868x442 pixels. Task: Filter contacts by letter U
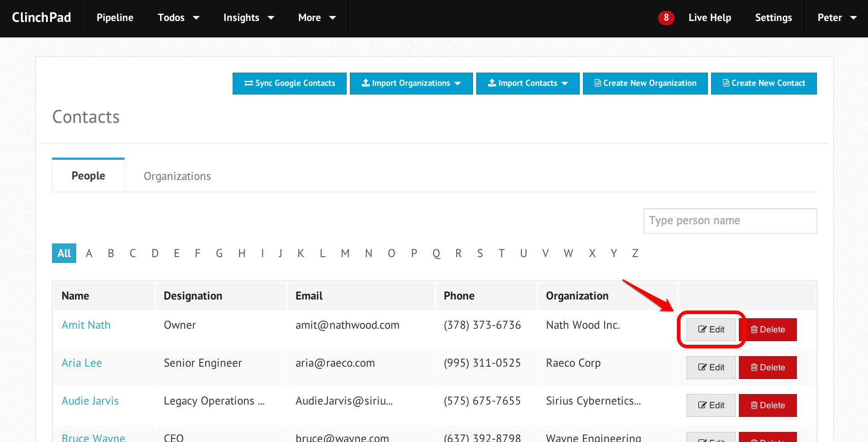pos(524,253)
